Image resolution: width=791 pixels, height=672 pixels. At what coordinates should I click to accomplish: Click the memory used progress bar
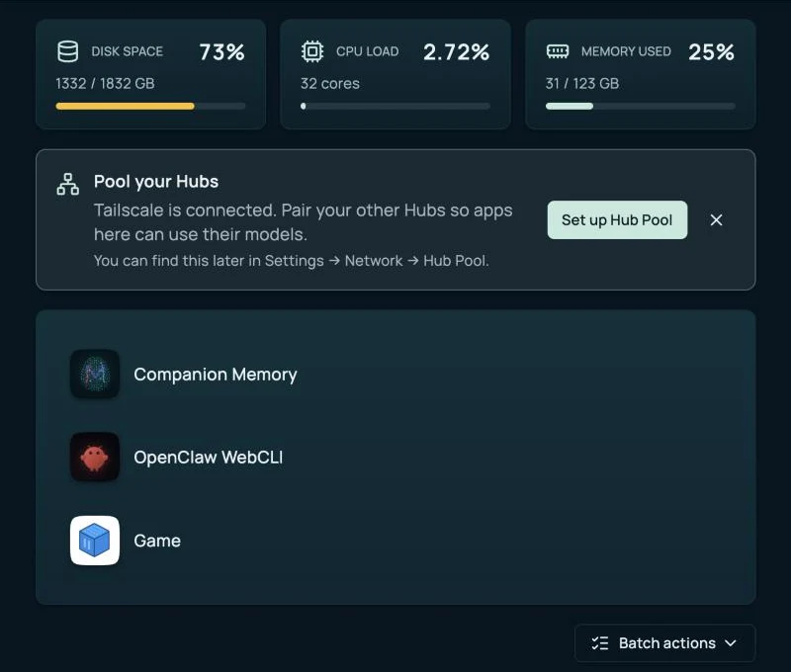tap(640, 107)
